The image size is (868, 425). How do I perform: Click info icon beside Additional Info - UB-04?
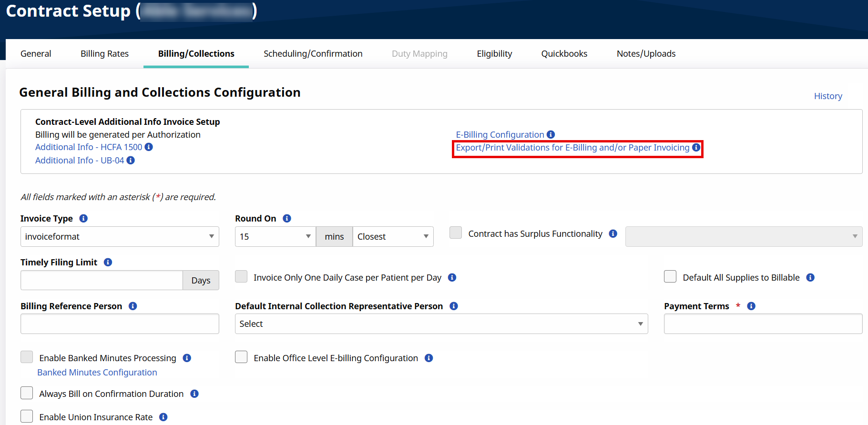(x=131, y=161)
